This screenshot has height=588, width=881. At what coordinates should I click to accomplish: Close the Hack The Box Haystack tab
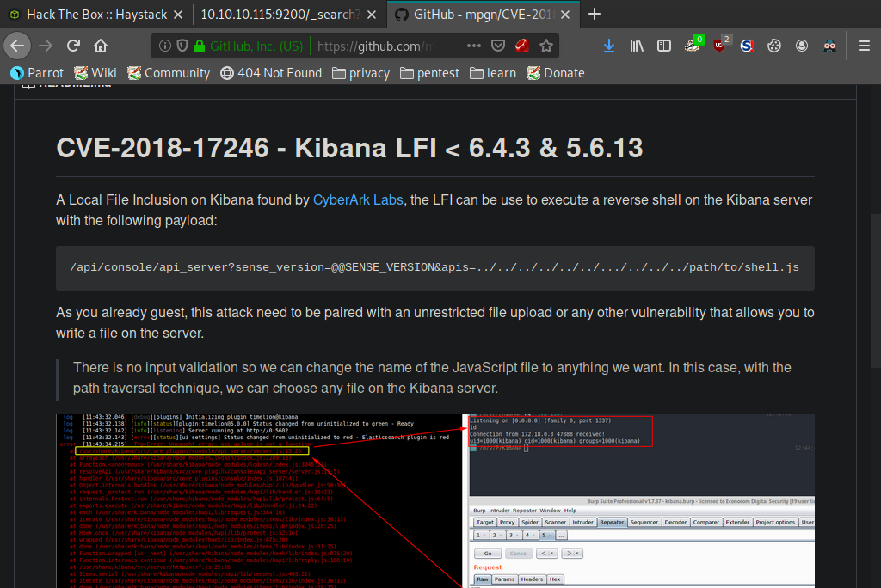pos(178,15)
